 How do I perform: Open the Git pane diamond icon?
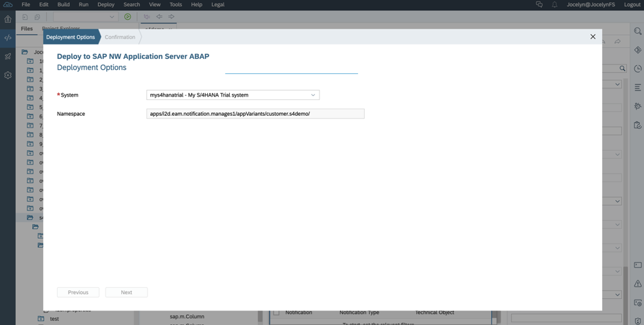tap(637, 50)
